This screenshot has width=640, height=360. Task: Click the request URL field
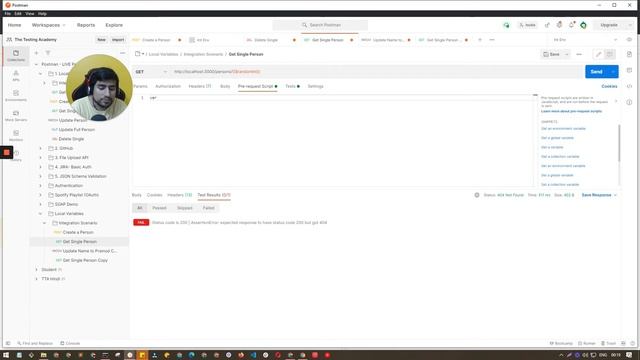click(x=377, y=71)
